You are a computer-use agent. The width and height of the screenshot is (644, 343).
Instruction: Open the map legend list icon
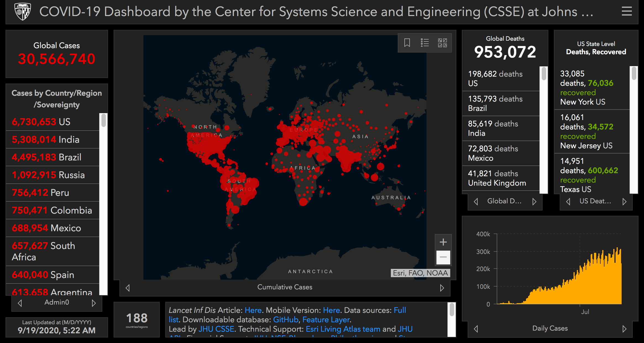(425, 43)
